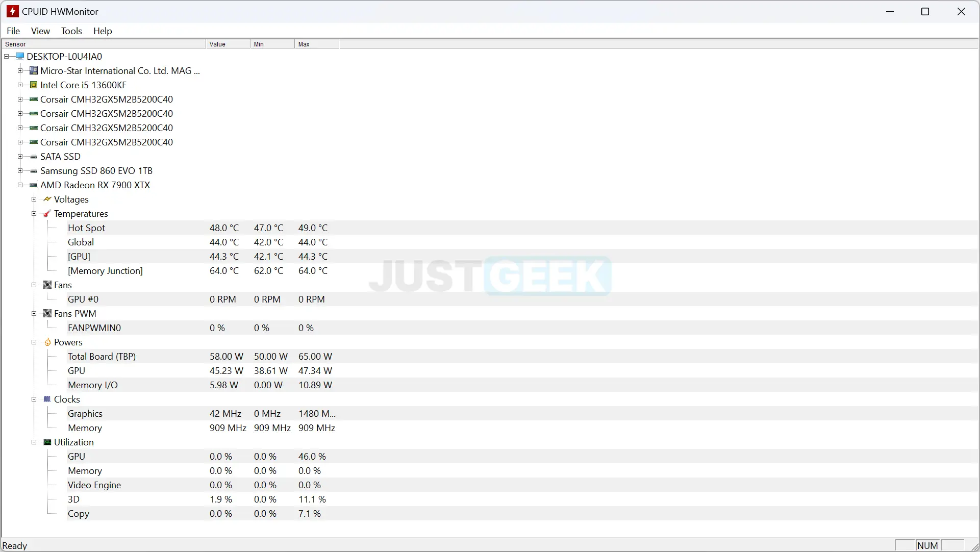
Task: Click the Max column header
Action: point(317,44)
